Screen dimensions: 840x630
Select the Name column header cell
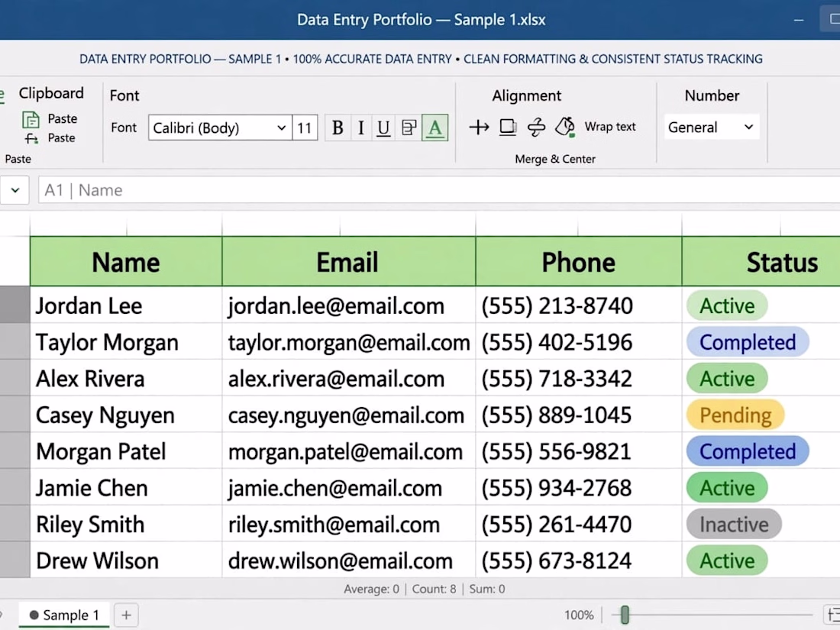[126, 261]
